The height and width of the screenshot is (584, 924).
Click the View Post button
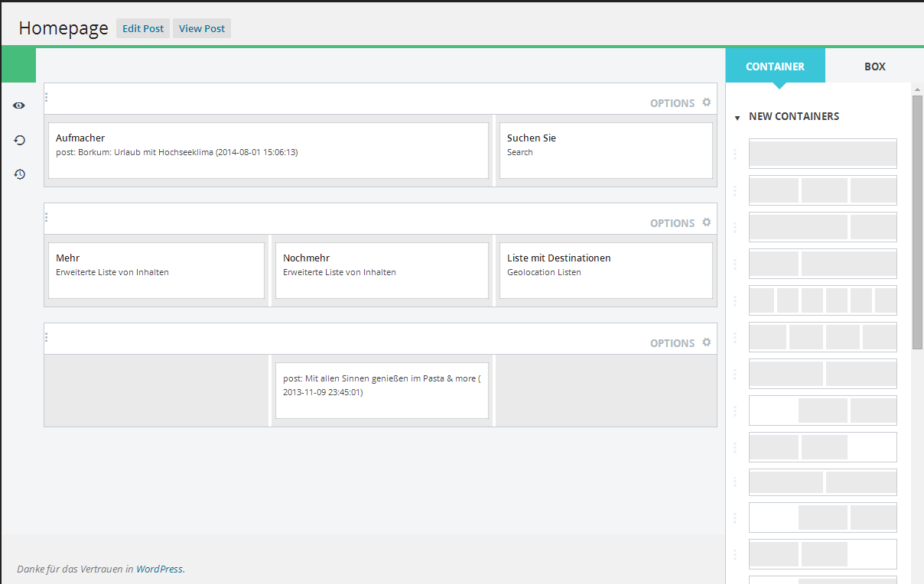202,28
